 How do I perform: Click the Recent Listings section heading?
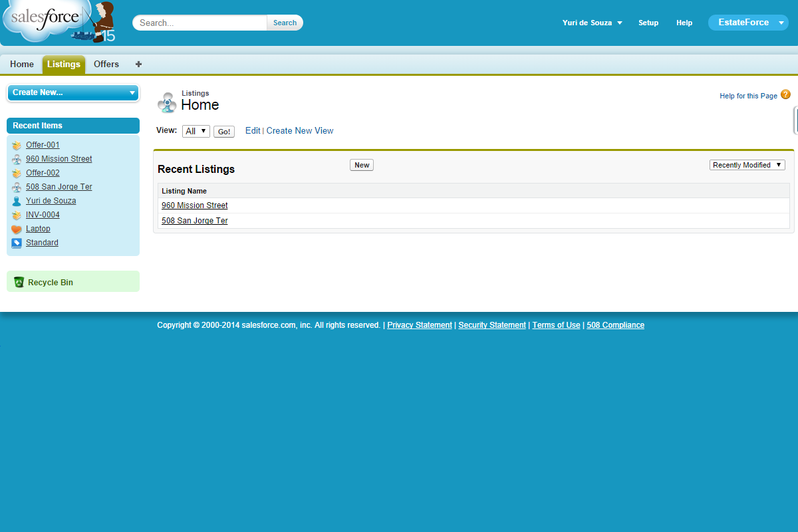(196, 170)
